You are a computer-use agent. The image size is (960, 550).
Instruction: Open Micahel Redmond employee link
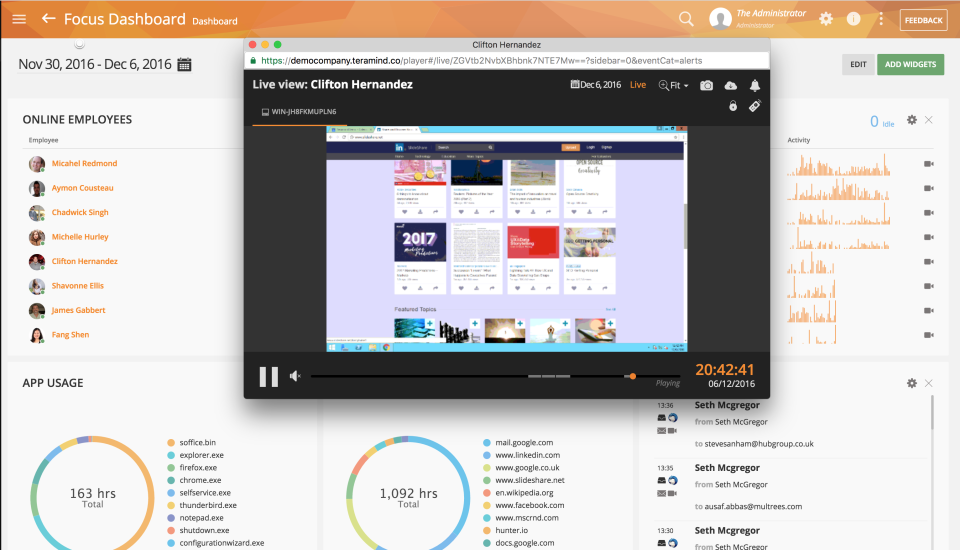point(85,164)
